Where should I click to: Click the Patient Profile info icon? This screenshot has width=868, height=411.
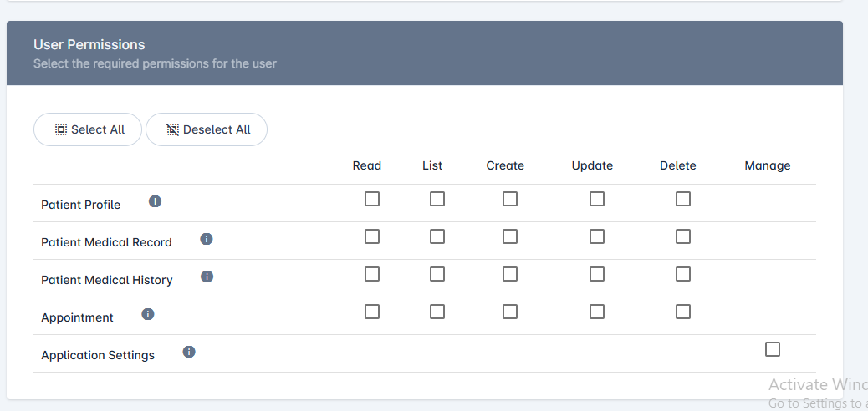(155, 201)
